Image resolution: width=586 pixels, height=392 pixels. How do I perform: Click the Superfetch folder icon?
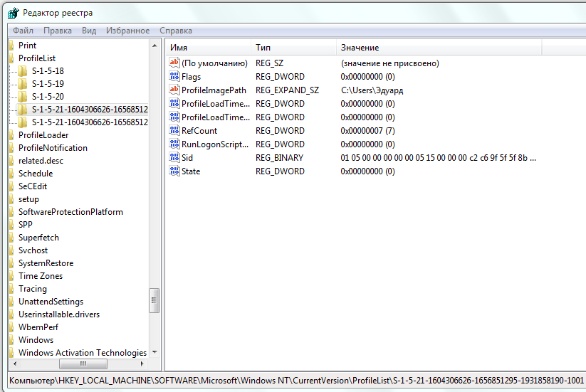click(x=12, y=238)
